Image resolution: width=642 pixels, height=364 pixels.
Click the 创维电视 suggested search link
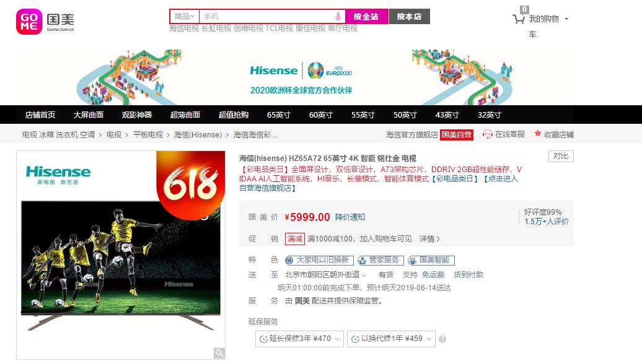point(248,28)
